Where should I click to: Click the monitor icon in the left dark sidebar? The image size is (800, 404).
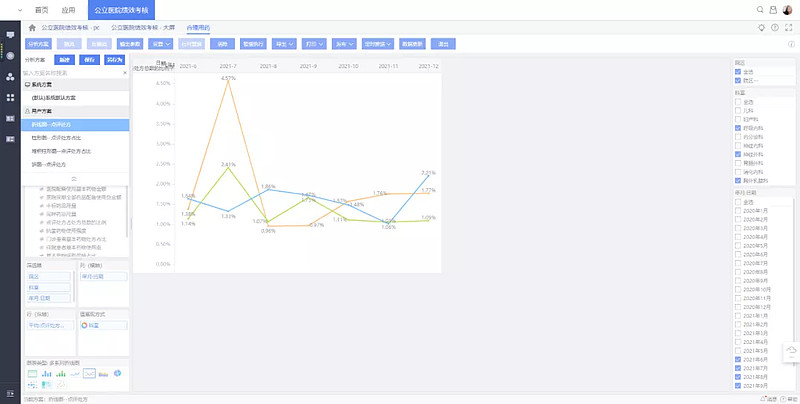point(10,35)
